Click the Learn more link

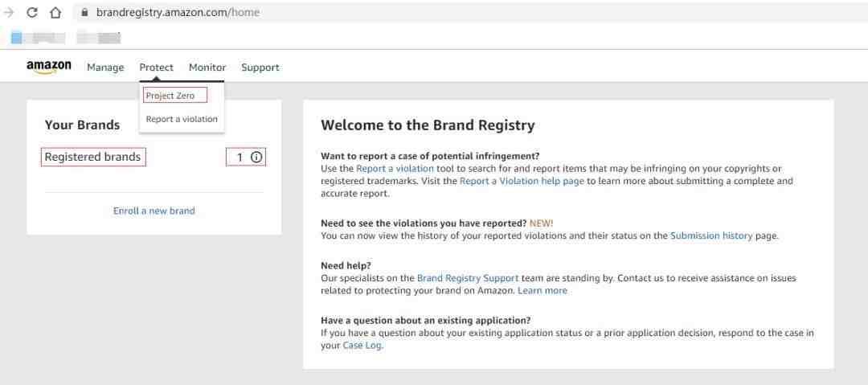(542, 290)
